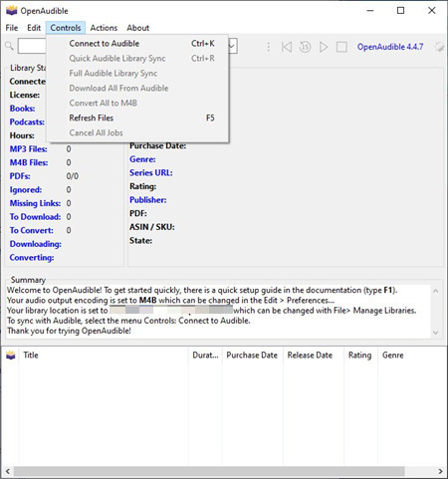448x479 pixels.
Task: Click the To Download link
Action: [x=35, y=217]
